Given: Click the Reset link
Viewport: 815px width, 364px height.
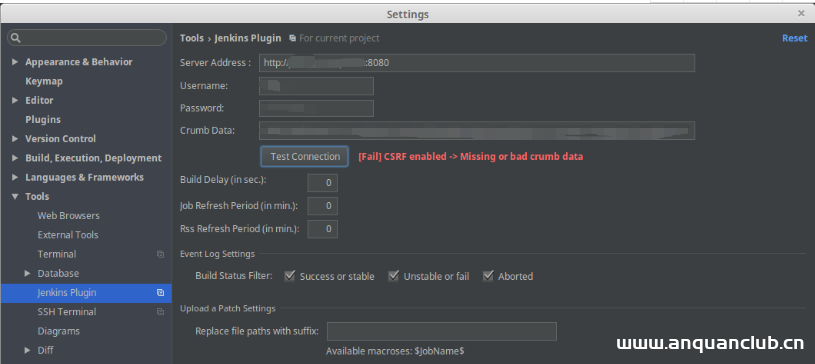Looking at the screenshot, I should click(x=795, y=38).
